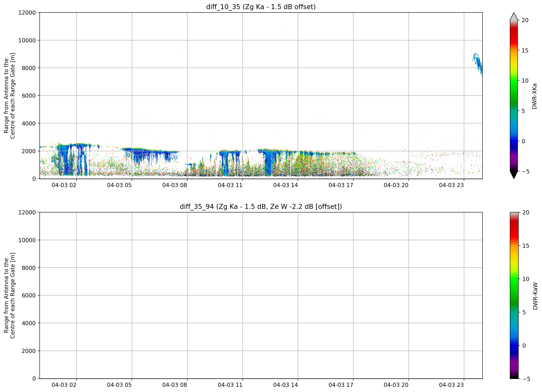Click the "04-03 23" tick under the top plot

[x=451, y=185]
